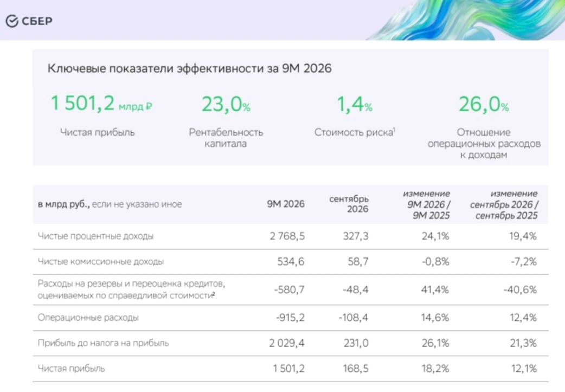The height and width of the screenshot is (392, 565).
Task: Click the value -7,2%
Action: coord(524,261)
